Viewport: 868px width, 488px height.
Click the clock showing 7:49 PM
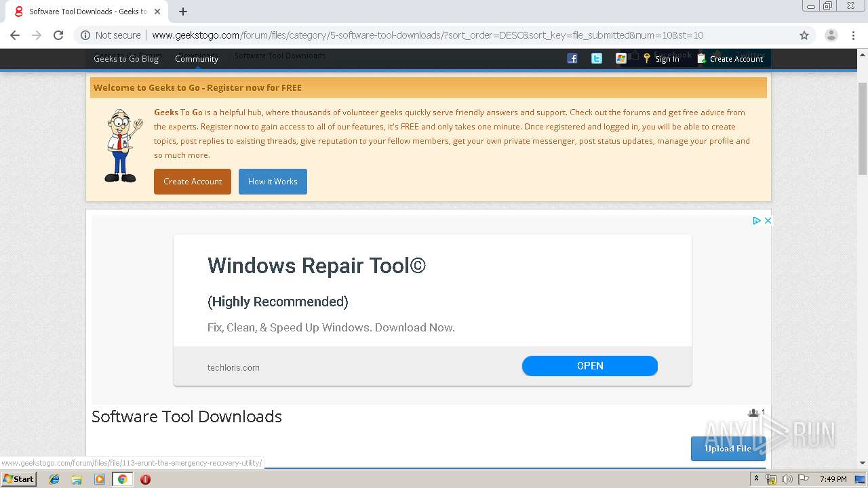click(833, 479)
